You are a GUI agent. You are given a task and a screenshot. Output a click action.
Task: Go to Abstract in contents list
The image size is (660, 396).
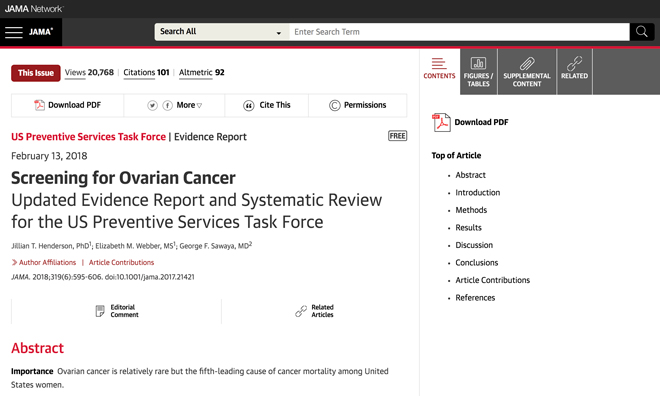point(471,175)
